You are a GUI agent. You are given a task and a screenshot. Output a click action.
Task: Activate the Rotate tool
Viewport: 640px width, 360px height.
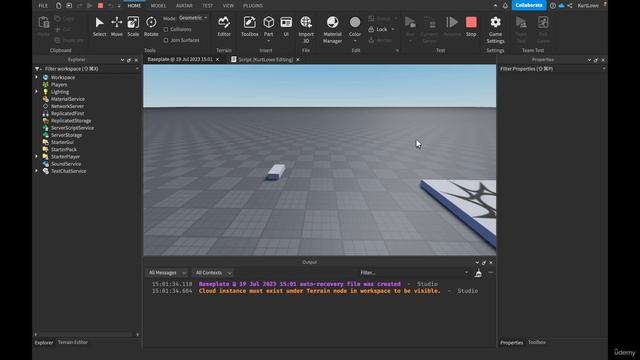coord(151,27)
